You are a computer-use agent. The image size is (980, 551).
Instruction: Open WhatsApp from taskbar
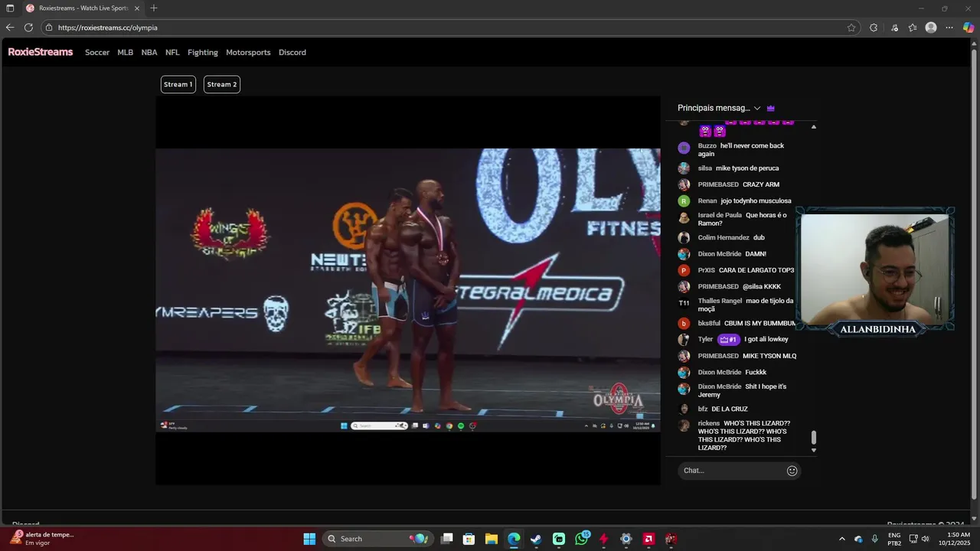[581, 539]
